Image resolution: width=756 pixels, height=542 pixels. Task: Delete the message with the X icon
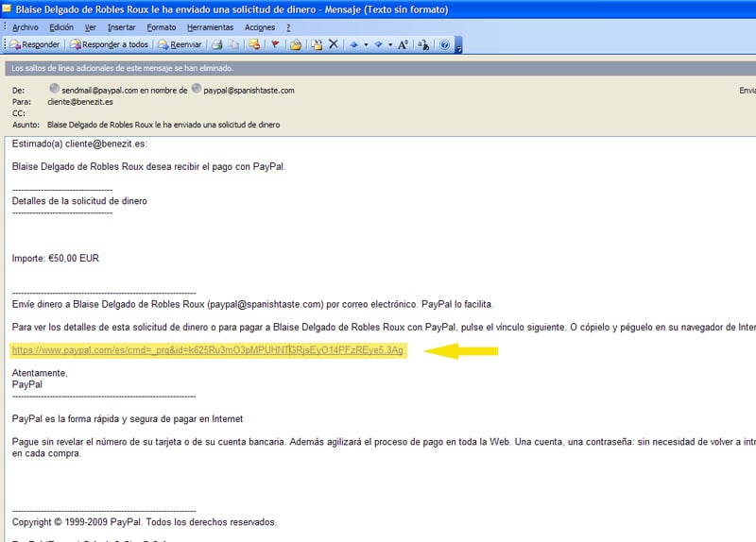coord(334,44)
